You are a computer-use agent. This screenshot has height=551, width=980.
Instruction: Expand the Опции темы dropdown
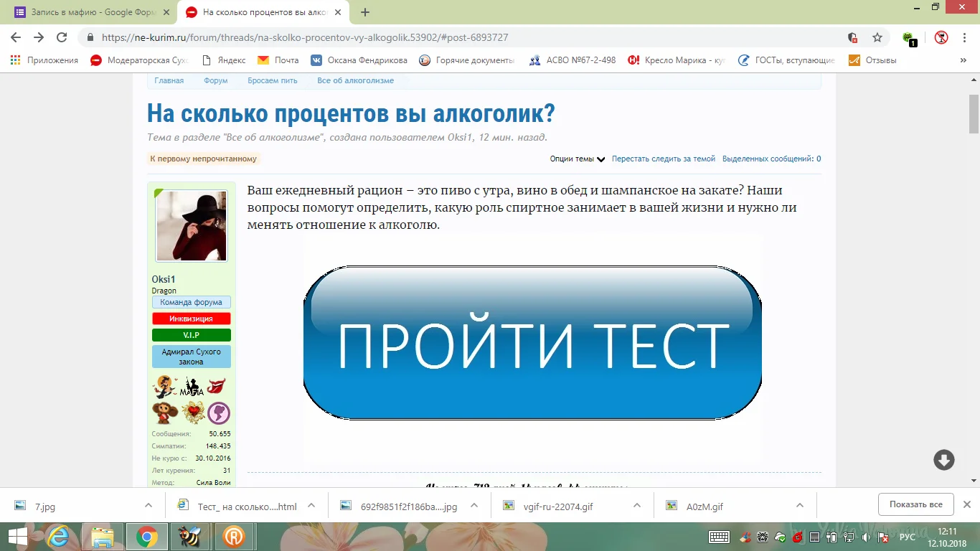point(578,159)
